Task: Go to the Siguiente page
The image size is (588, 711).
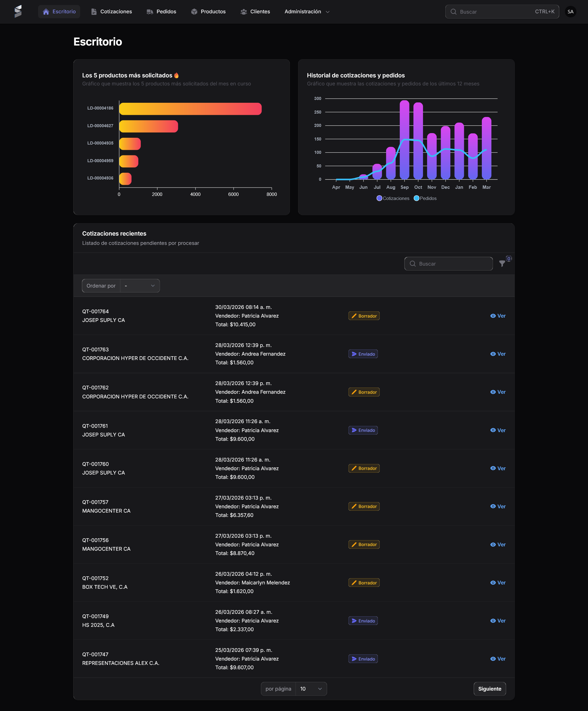Action: [490, 689]
